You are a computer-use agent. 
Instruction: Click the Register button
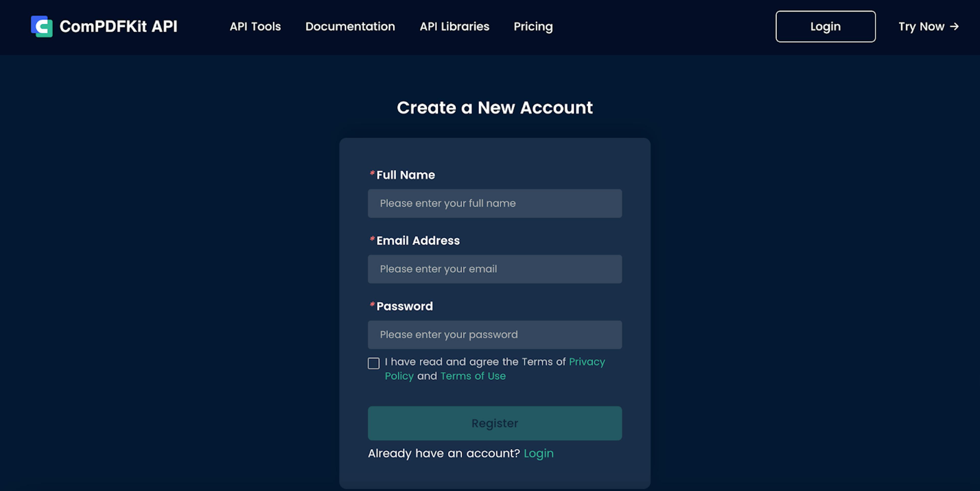(x=495, y=423)
